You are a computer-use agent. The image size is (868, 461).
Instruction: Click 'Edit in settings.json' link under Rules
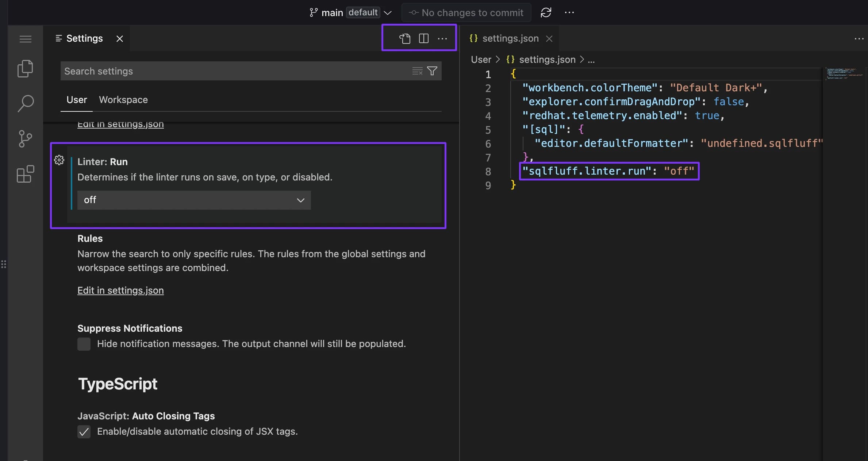point(120,290)
